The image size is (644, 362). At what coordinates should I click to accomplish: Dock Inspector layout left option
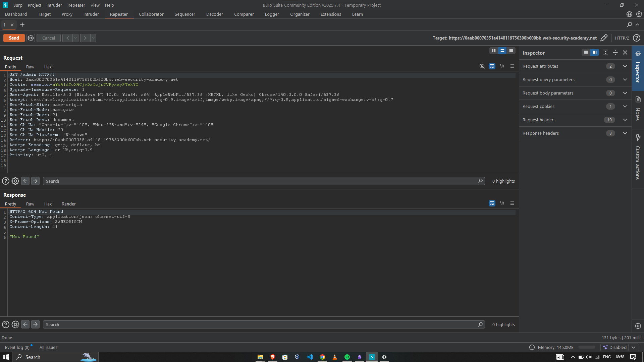pyautogui.click(x=586, y=53)
